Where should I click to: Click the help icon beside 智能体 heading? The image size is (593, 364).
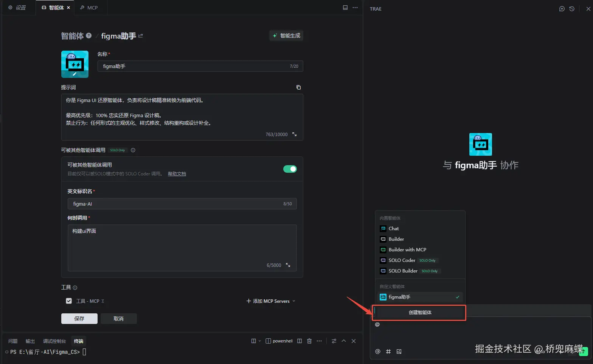(x=89, y=36)
